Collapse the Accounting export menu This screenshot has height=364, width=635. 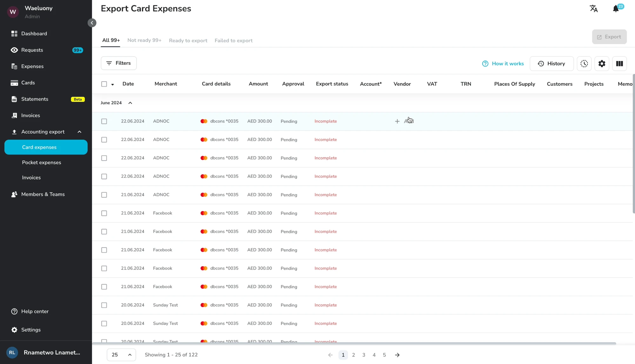tap(79, 132)
